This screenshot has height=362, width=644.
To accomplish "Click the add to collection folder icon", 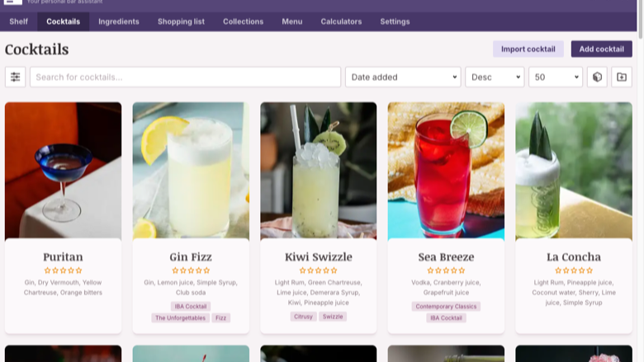I will 622,77.
